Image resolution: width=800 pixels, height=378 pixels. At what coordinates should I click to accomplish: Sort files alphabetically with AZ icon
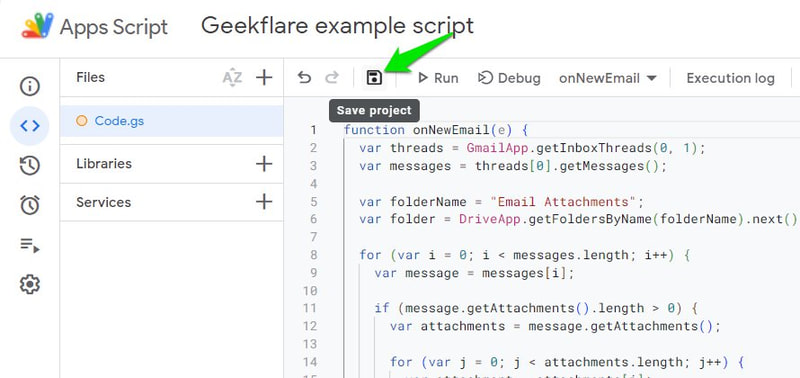pos(233,78)
